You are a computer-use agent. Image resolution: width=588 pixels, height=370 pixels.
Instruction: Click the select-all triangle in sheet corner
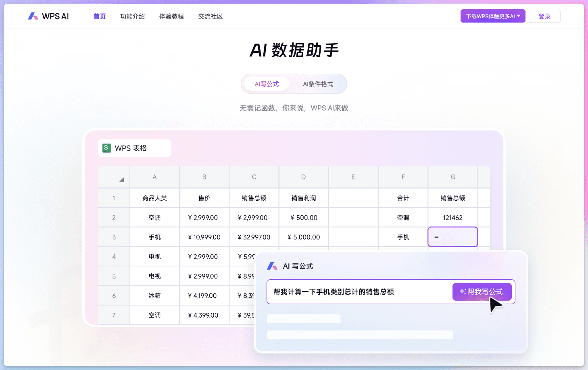[x=121, y=180]
